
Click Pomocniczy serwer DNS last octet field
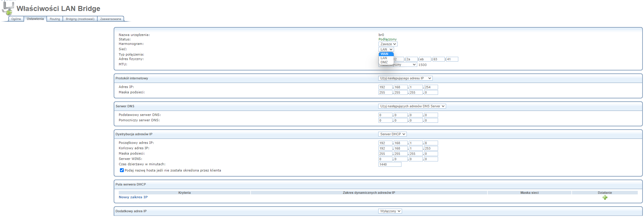[431, 120]
